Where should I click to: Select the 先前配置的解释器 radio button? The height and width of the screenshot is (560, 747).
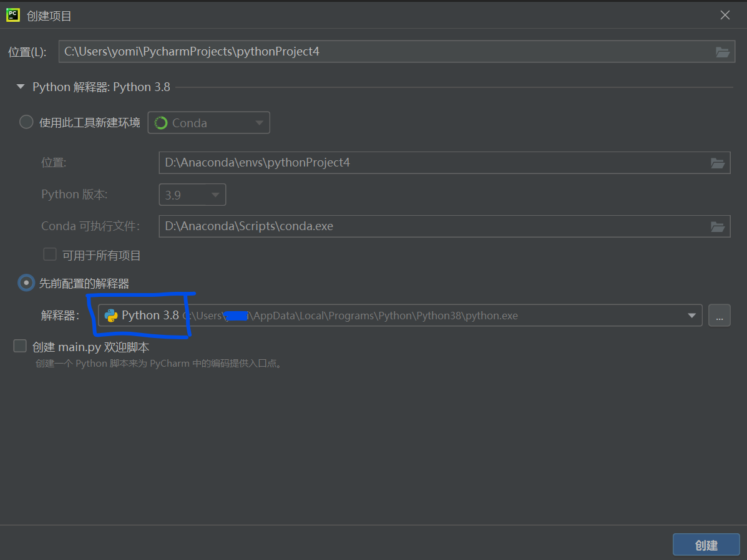point(26,282)
